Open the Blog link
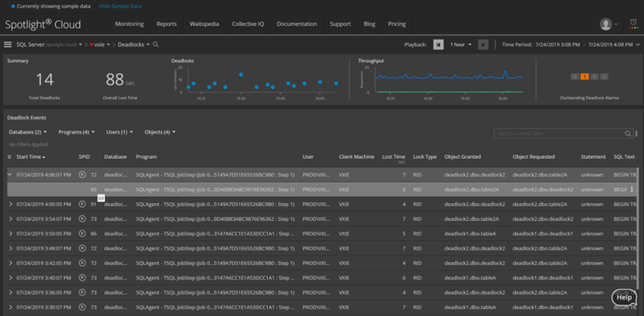The width and height of the screenshot is (644, 316). (x=370, y=24)
